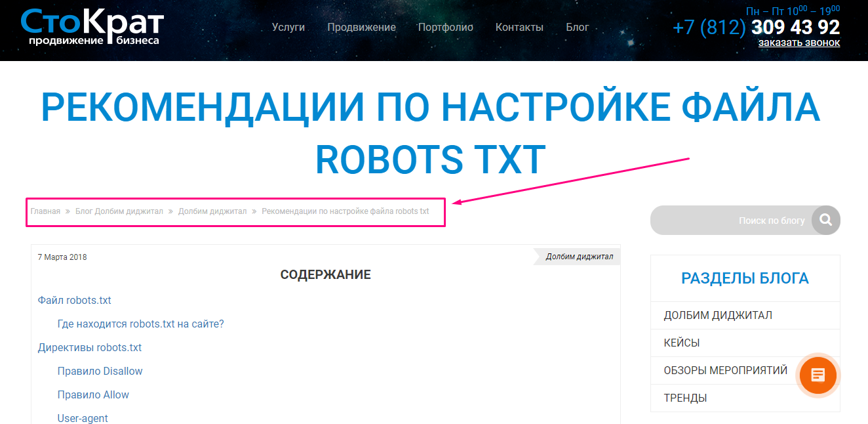Click the заказать звонок link
Viewport: 868px width, 424px height.
799,43
